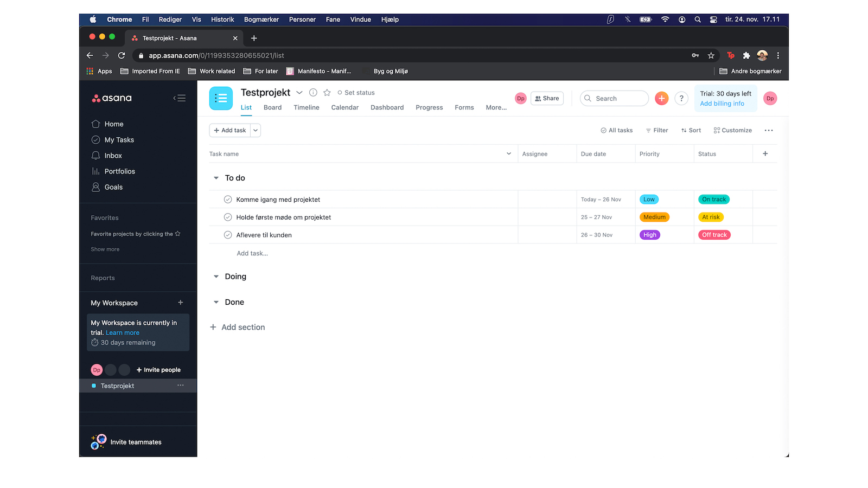Open the Bogmærker menu in the menu bar
Screen dimensions: 868x488
pyautogui.click(x=261, y=19)
